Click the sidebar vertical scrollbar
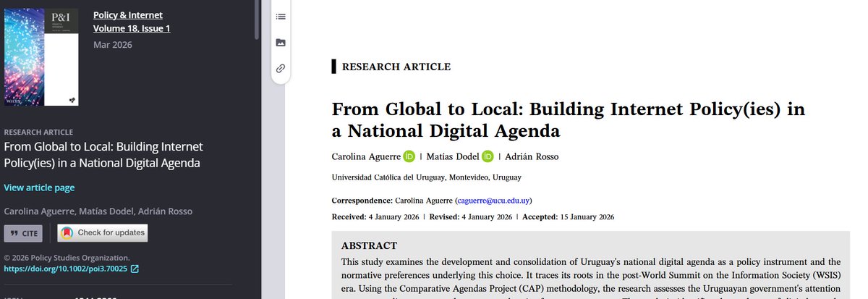The height and width of the screenshot is (299, 868). [x=256, y=20]
